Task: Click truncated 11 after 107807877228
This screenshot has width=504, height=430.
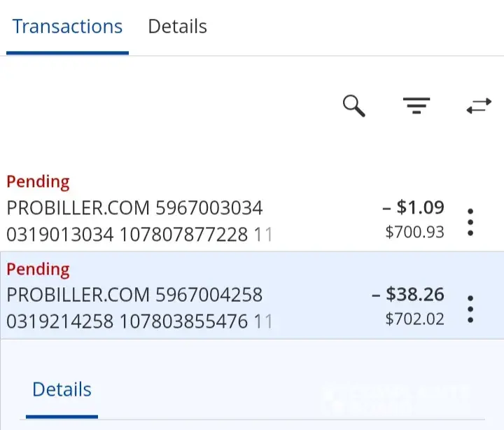Action: (x=263, y=234)
